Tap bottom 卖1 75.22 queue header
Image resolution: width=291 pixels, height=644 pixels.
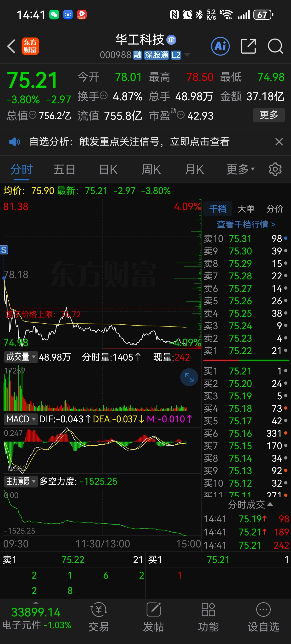tap(73, 559)
